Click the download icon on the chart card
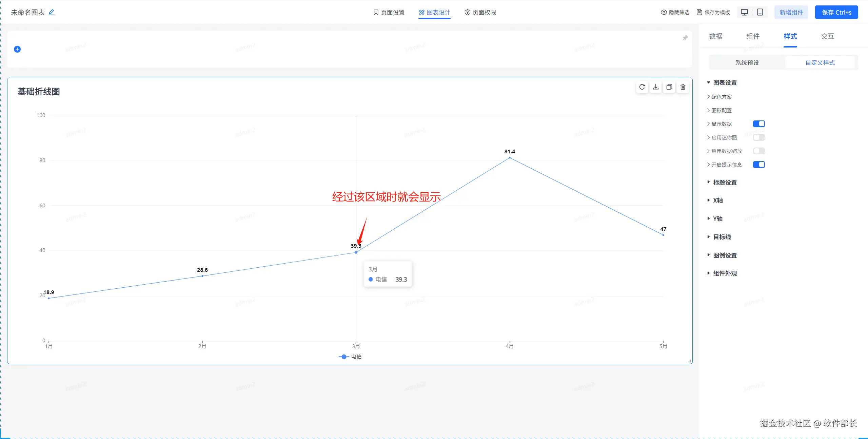This screenshot has width=868, height=439. click(656, 87)
